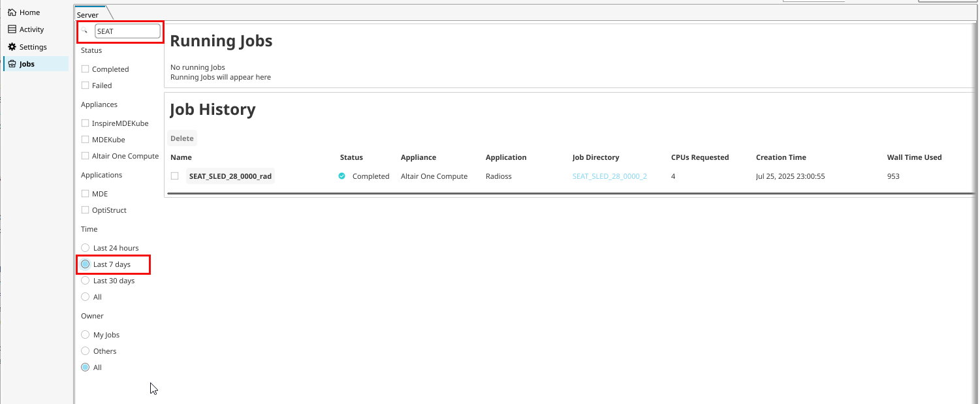Screen dimensions: 980x404
Task: Click the search magnifier icon
Action: pos(84,31)
